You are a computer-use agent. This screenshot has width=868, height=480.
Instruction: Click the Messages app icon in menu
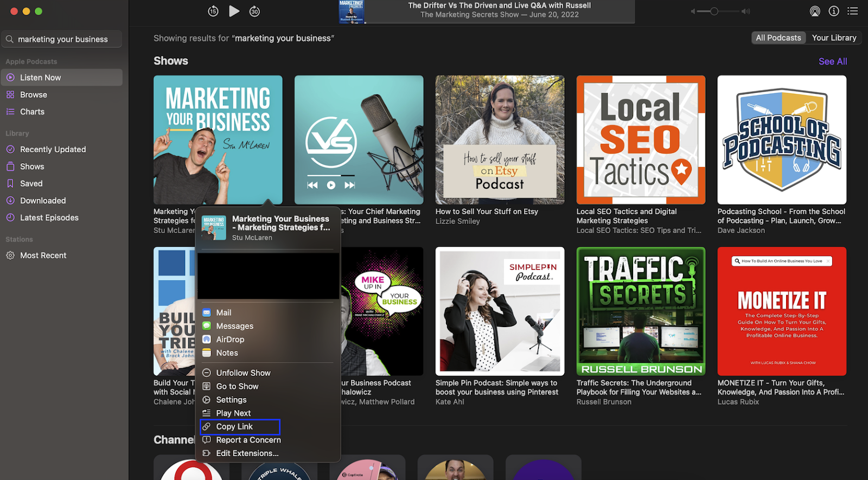[x=207, y=326]
